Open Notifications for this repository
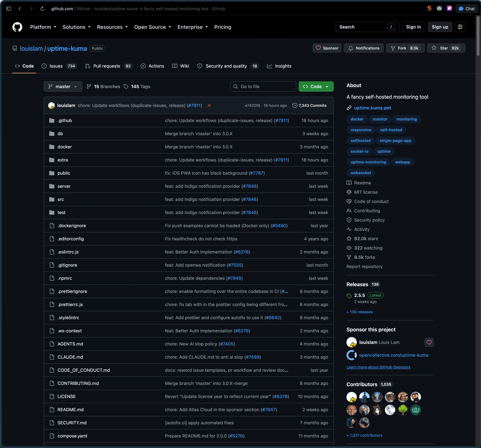This screenshot has width=481, height=448. 364,48
